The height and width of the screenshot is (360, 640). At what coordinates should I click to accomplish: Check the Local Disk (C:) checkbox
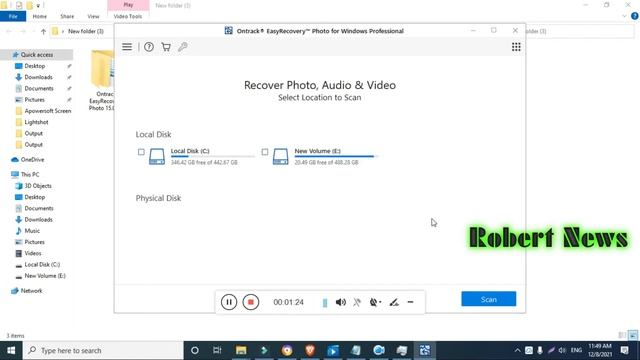pos(141,152)
